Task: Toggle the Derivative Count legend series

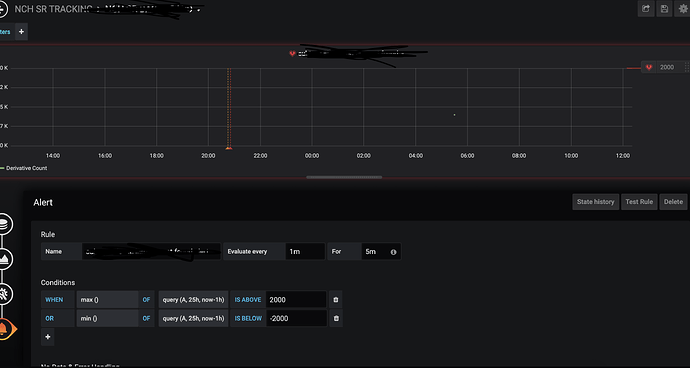Action: 26,168
